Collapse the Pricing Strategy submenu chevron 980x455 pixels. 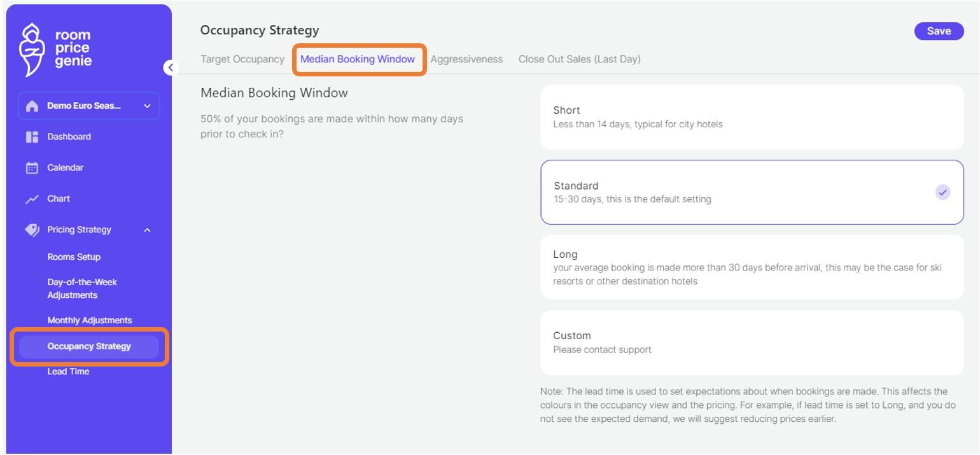pyautogui.click(x=147, y=230)
